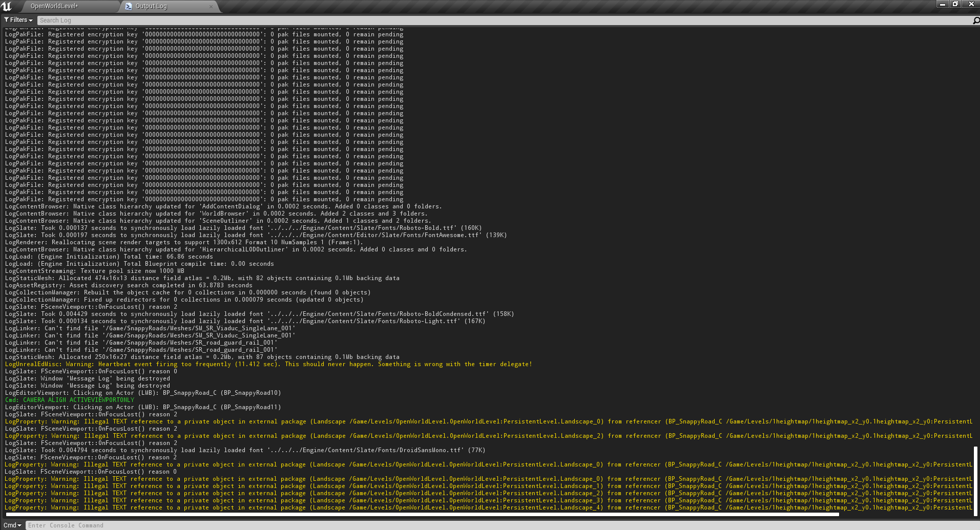Click the horizontal scrollbar thumb

point(422,514)
